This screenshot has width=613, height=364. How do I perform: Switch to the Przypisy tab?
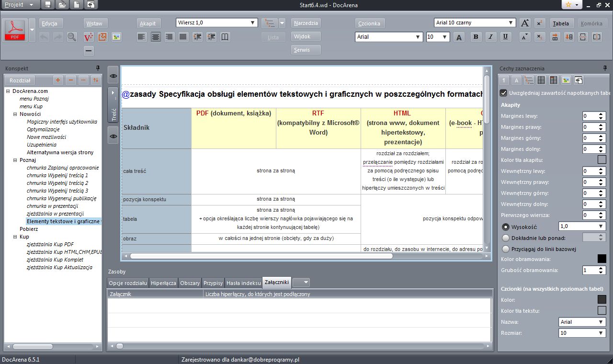pyautogui.click(x=213, y=283)
